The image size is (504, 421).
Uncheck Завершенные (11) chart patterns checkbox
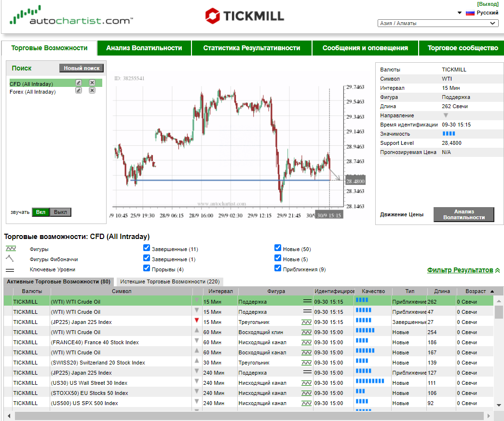click(147, 248)
